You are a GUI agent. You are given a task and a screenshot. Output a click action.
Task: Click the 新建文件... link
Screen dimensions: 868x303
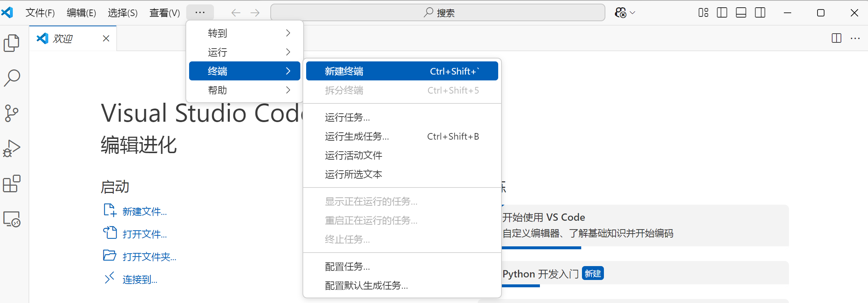144,212
